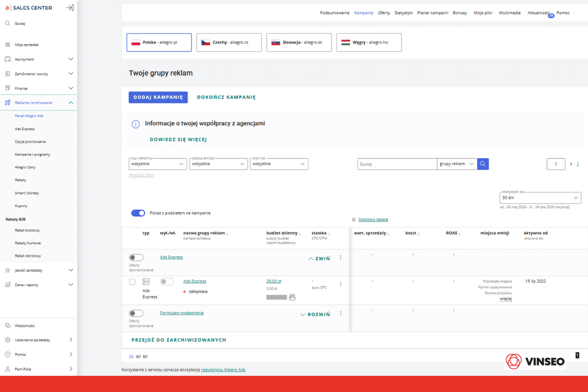Toggle the Ads Express ad group on/off switch

[167, 282]
